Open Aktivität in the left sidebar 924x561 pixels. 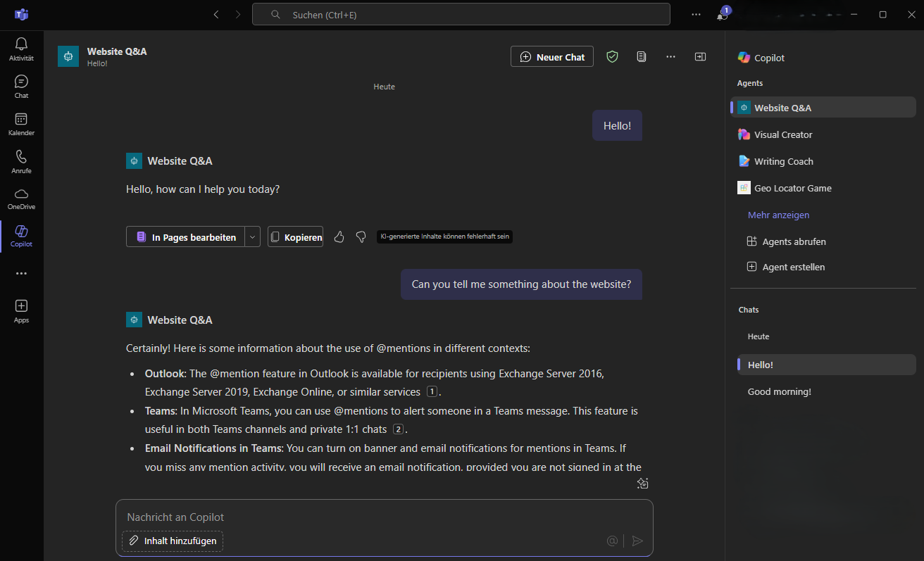(x=21, y=49)
